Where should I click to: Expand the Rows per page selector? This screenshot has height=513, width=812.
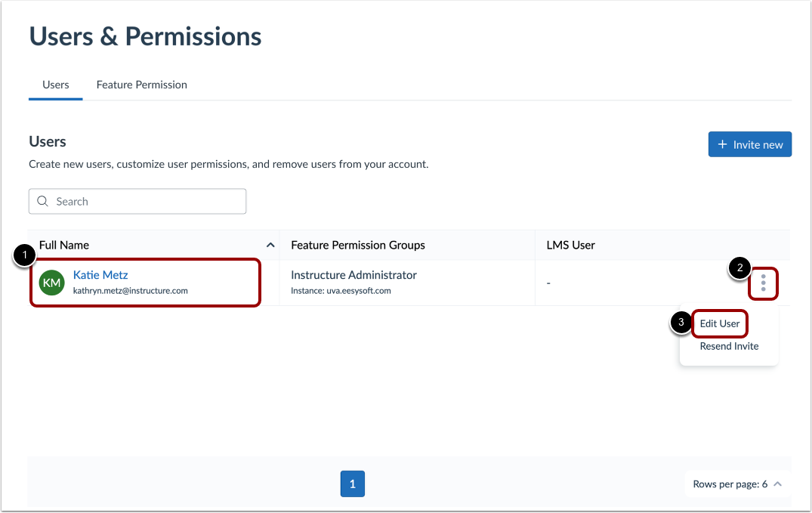click(x=737, y=484)
